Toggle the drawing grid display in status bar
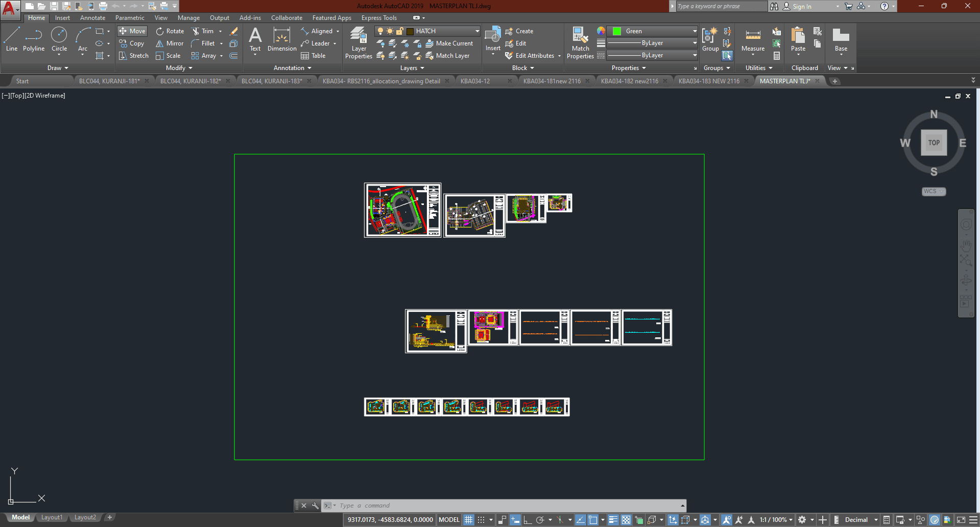Image resolution: width=980 pixels, height=527 pixels. click(468, 520)
